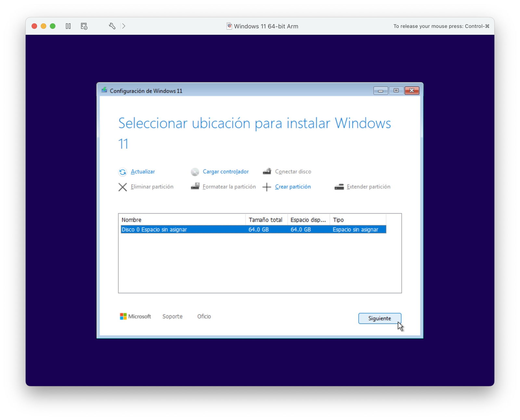Select the Disco 0 Espacio sin asignar row

point(253,230)
